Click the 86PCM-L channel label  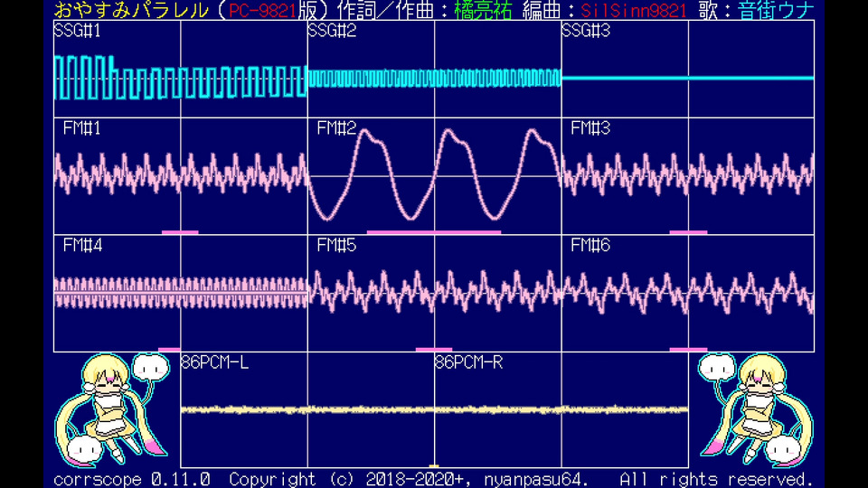click(215, 362)
